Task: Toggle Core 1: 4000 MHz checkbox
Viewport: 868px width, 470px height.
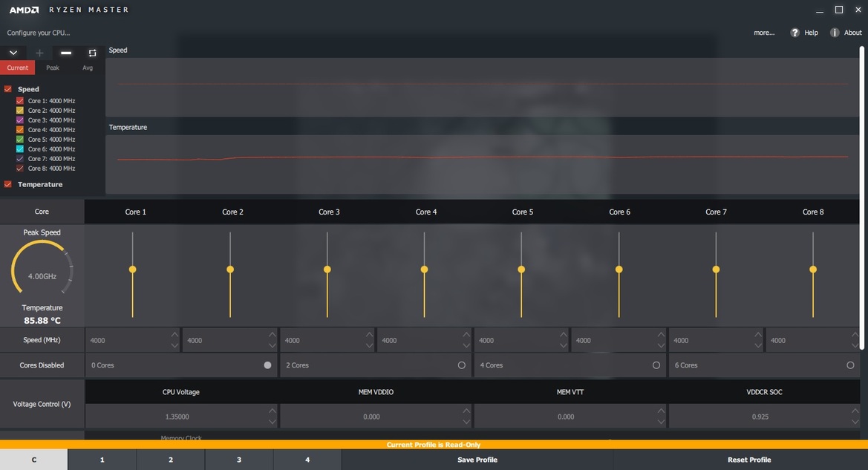Action: click(x=20, y=101)
